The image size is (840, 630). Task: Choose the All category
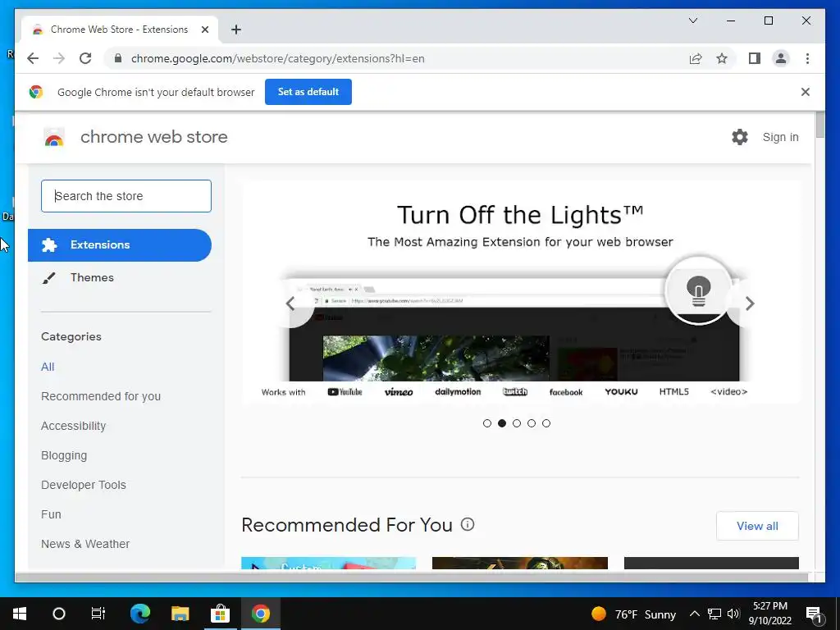pyautogui.click(x=48, y=367)
